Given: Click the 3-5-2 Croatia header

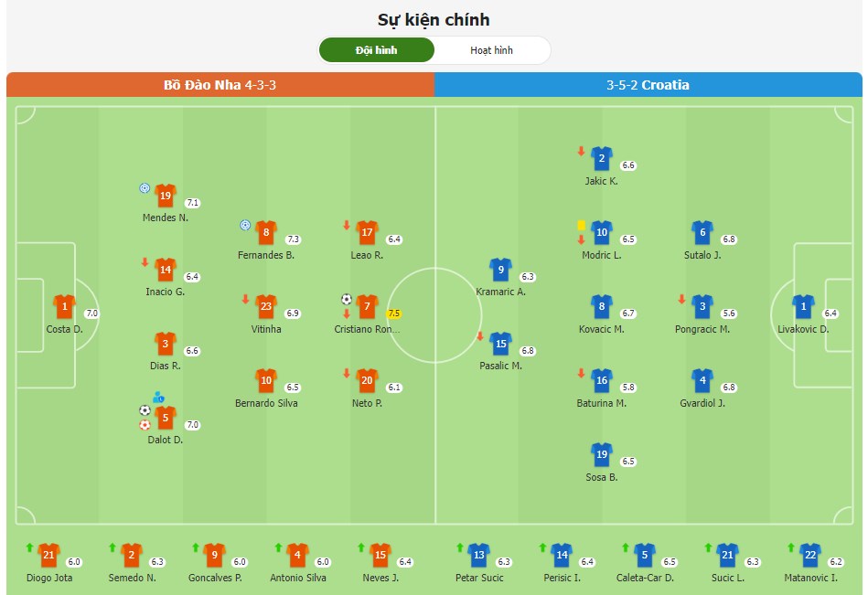Looking at the screenshot, I should click(650, 85).
